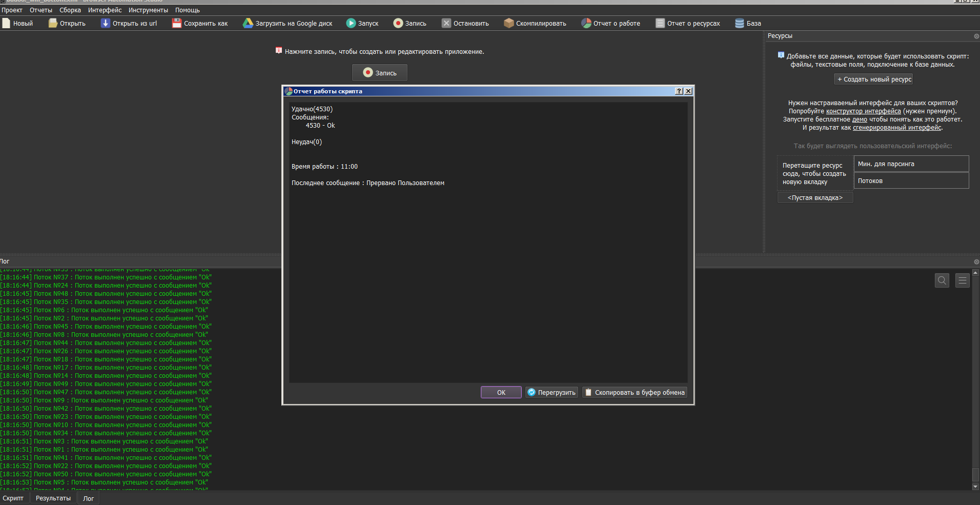Switch to the Скрипт tab
Viewport: 980px width, 505px height.
tap(13, 498)
